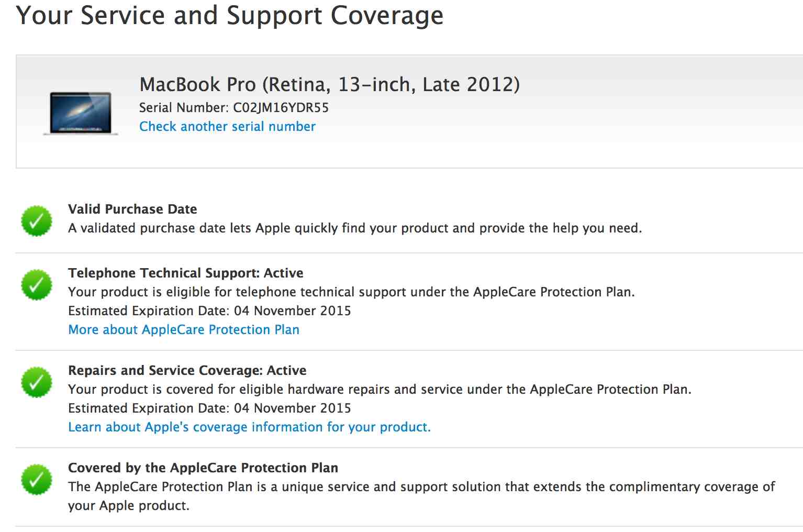Click green checkmark beside Covered by AppleCare
The height and width of the screenshot is (532, 803).
37,480
